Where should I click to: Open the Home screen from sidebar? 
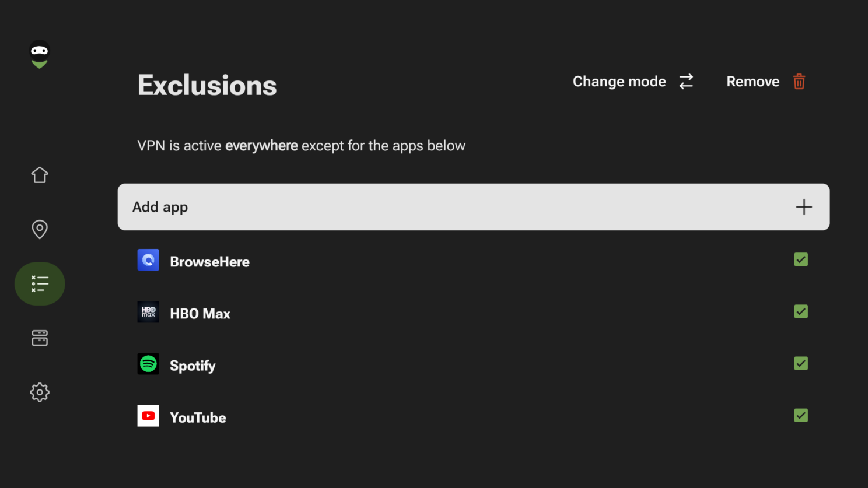click(x=40, y=175)
